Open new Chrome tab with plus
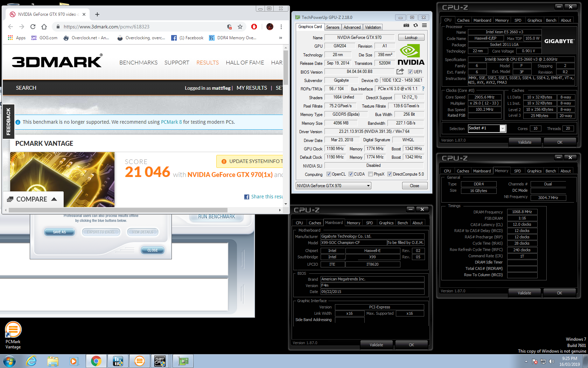The width and height of the screenshot is (588, 368). coord(97,14)
